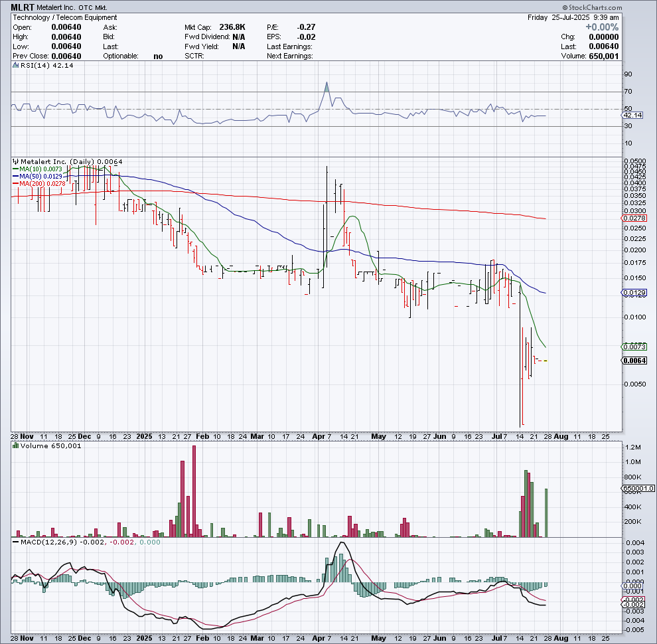Click the 2025 label on the bottom MACD date axis

(144, 638)
